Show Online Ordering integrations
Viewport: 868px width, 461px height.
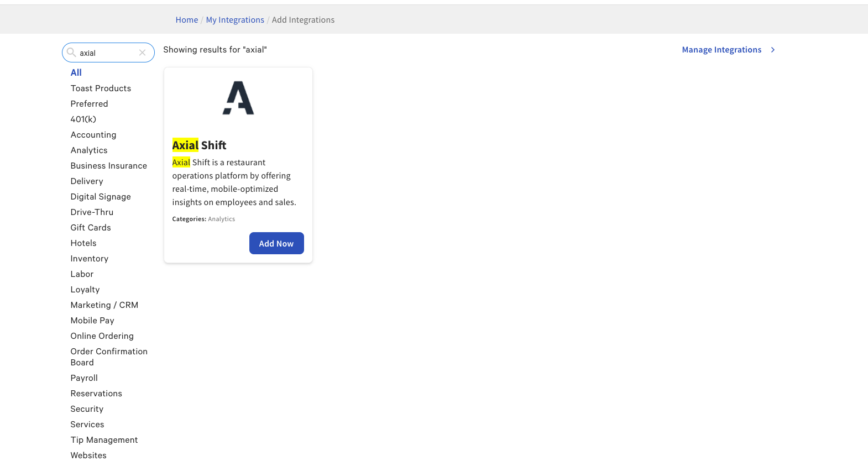[102, 336]
